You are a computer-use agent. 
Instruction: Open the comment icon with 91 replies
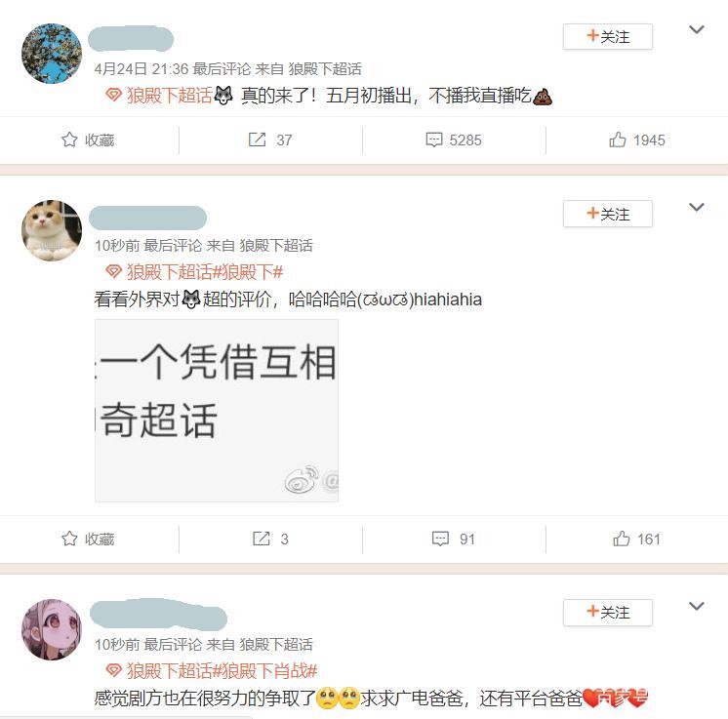click(440, 539)
